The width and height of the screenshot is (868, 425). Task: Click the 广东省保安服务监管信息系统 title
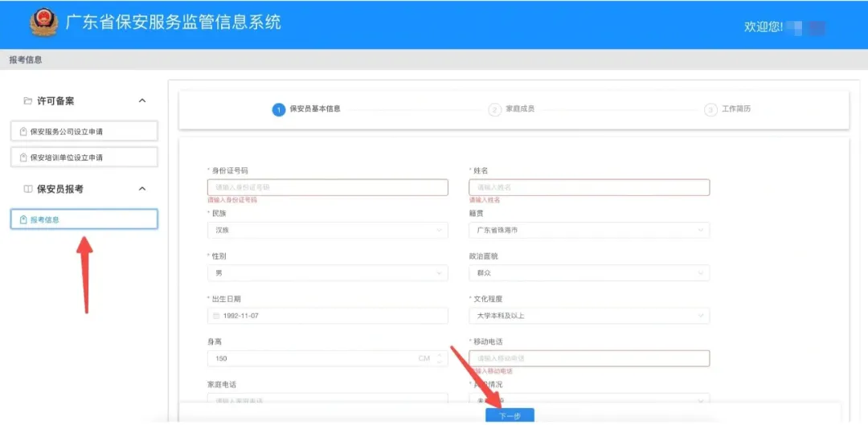click(x=174, y=22)
